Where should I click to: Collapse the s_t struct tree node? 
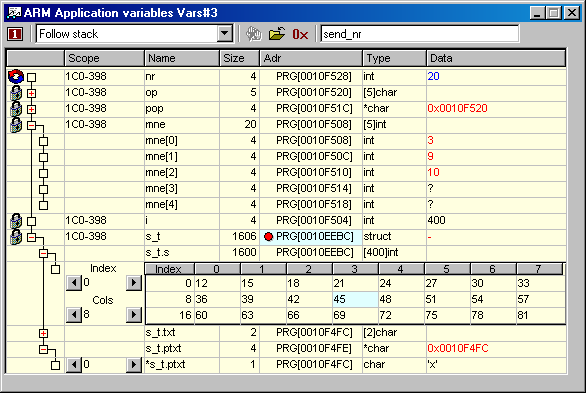click(31, 238)
